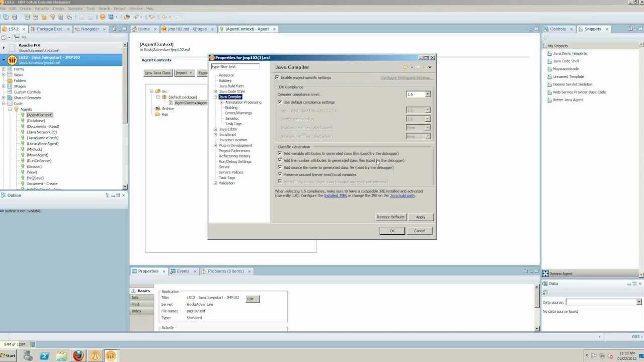This screenshot has height=362, width=644.
Task: Click the Src folder icon
Action: coord(158,92)
